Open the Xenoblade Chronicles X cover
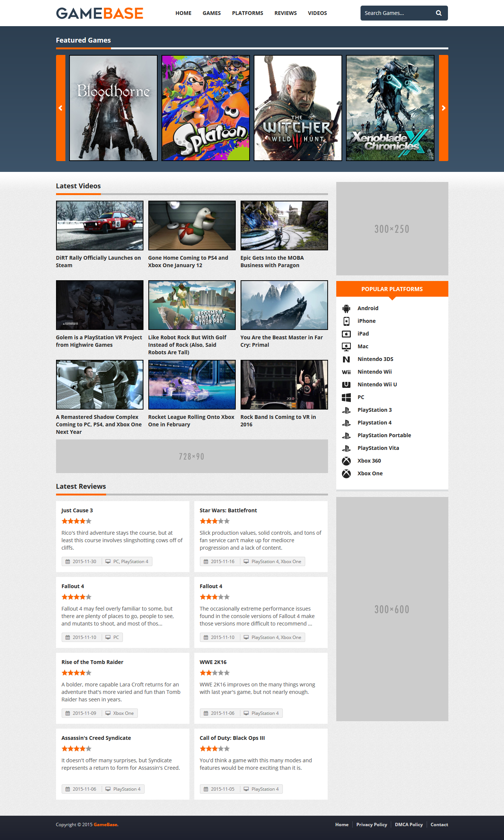This screenshot has width=504, height=840. click(390, 108)
